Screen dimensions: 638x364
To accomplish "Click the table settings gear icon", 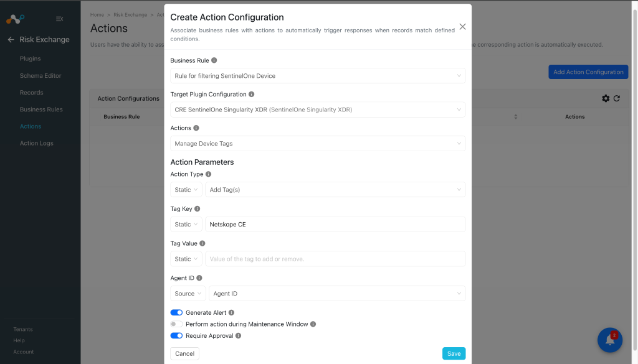I will point(606,98).
